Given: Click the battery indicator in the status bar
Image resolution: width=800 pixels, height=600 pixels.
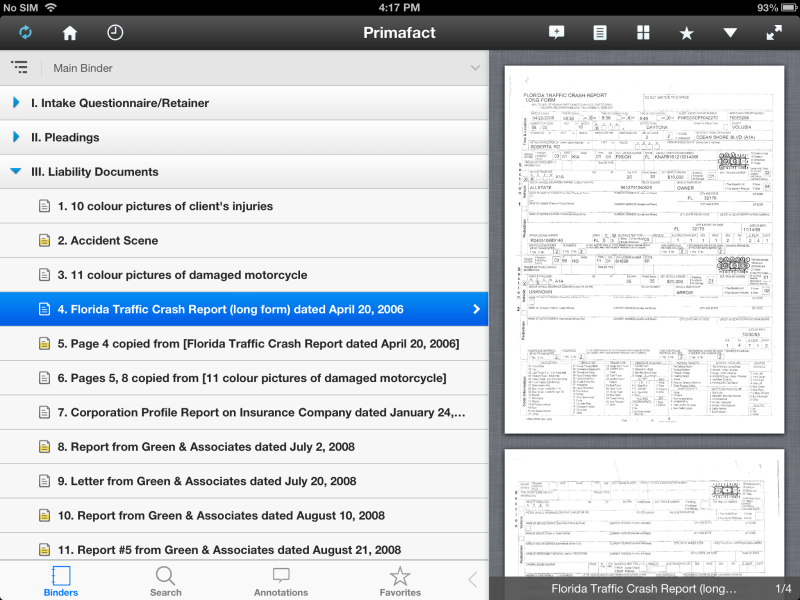Looking at the screenshot, I should pos(790,8).
